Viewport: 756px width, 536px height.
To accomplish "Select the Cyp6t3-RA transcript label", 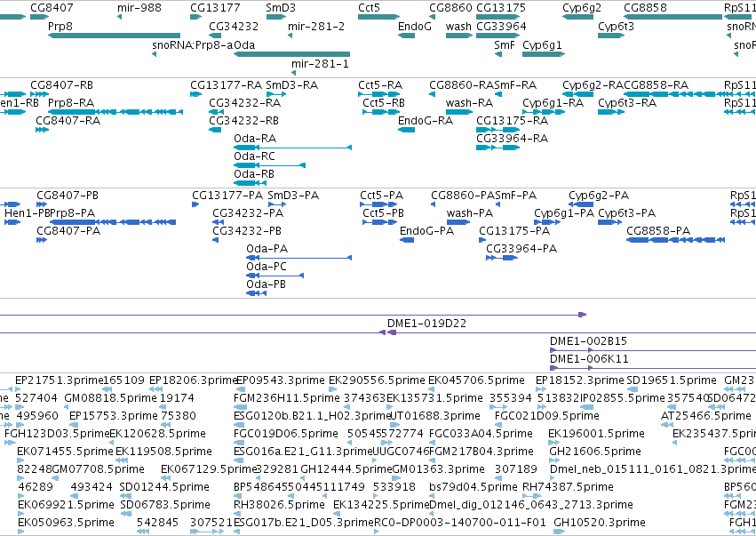I will pyautogui.click(x=627, y=103).
